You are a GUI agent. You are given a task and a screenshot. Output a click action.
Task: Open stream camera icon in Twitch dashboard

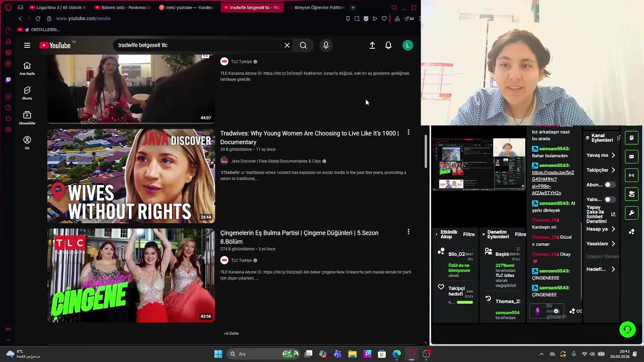pyautogui.click(x=631, y=194)
